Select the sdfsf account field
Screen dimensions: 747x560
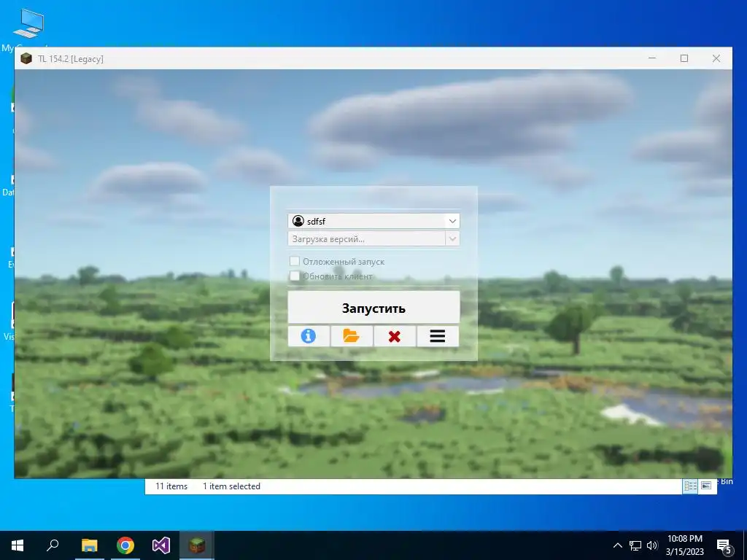coord(374,221)
